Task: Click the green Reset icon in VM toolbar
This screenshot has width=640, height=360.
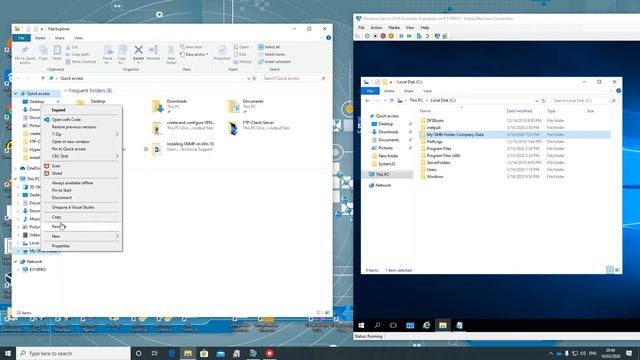Action: tap(409, 36)
